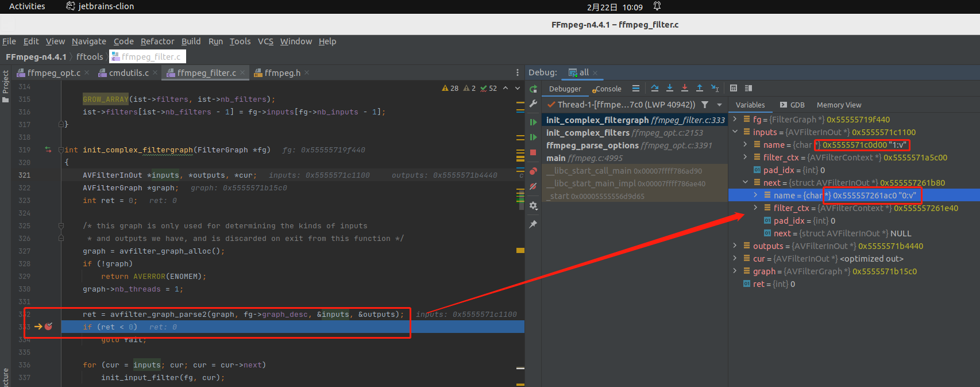Select the init_complex_filters stack frame

(x=588, y=133)
